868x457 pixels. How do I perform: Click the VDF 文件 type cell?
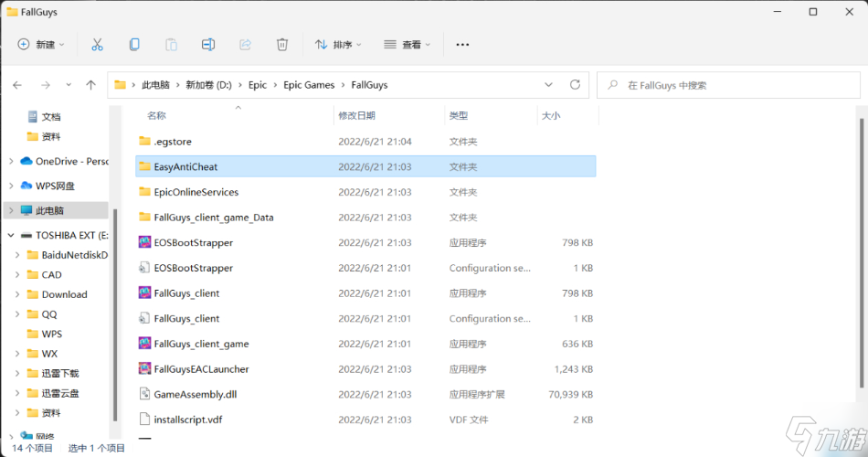coord(469,420)
